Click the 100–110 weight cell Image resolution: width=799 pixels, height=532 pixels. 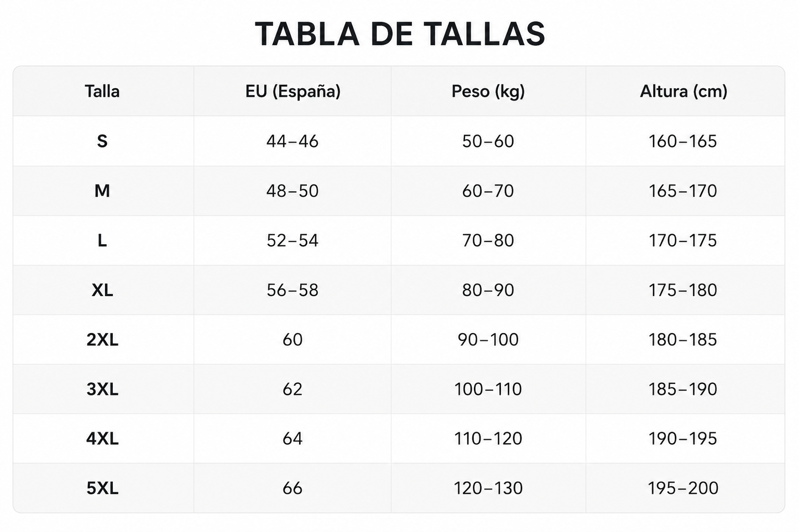click(488, 389)
